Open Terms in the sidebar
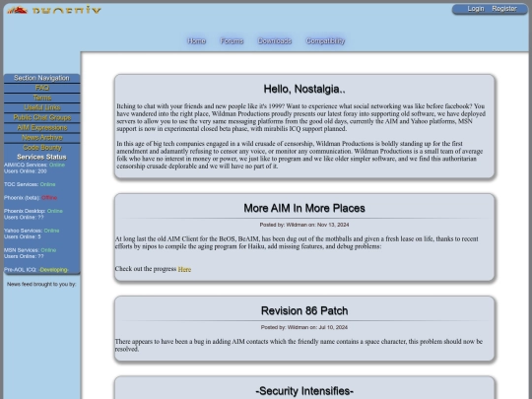This screenshot has width=532, height=399. pos(42,98)
